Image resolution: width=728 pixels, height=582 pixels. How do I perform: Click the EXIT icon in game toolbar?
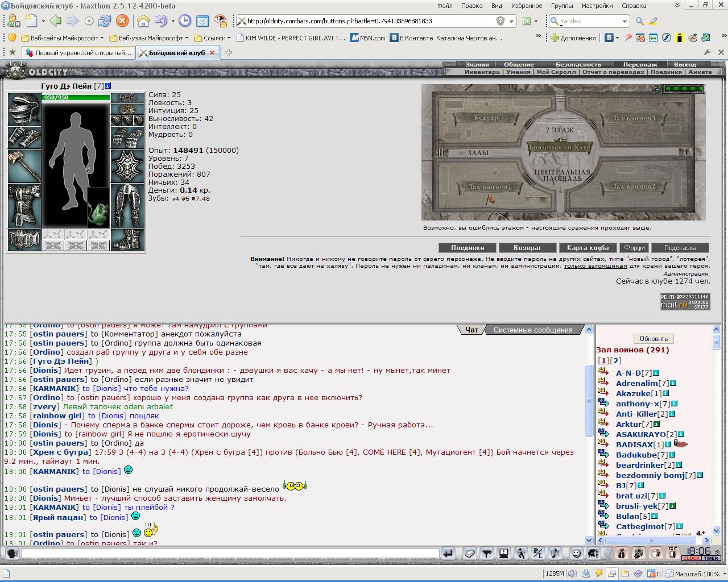point(673,552)
